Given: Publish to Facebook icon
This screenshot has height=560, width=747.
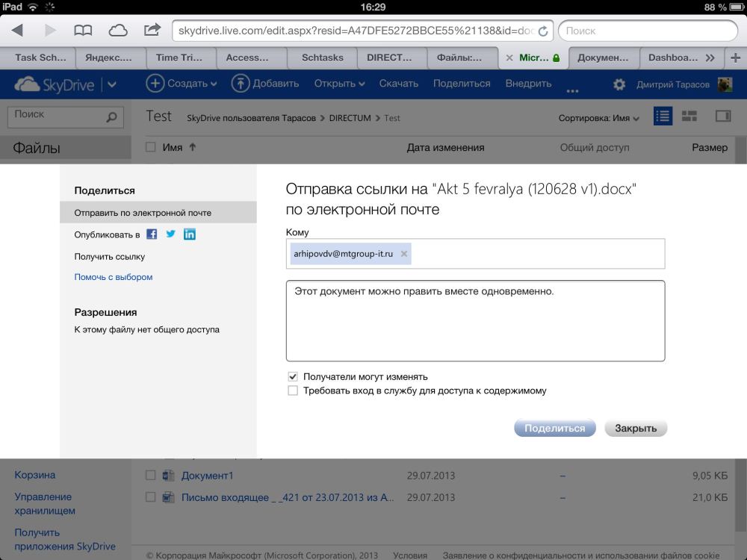Looking at the screenshot, I should pos(152,234).
